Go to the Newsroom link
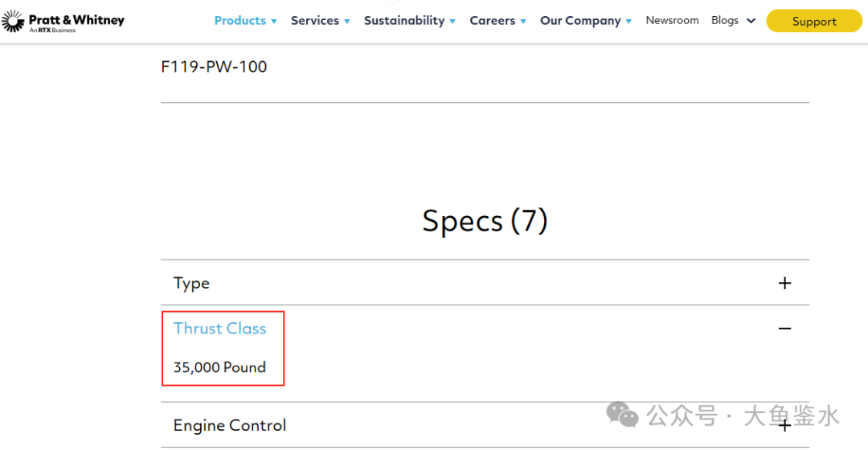The height and width of the screenshot is (450, 868). pos(672,21)
